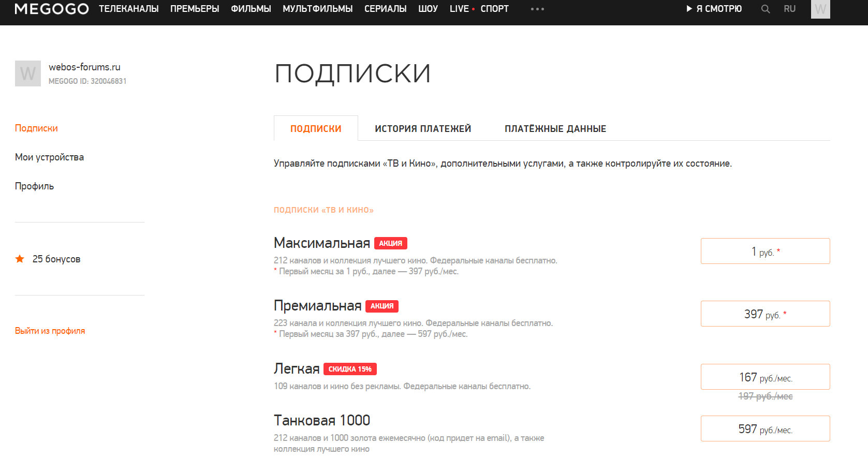Click Выйти из профиля link
Image resolution: width=868 pixels, height=458 pixels.
pos(50,331)
